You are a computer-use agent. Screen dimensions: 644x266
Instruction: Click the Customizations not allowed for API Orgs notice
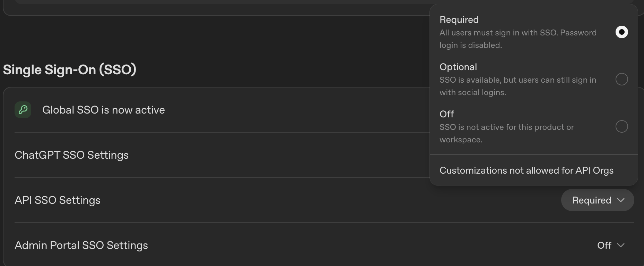(x=526, y=170)
